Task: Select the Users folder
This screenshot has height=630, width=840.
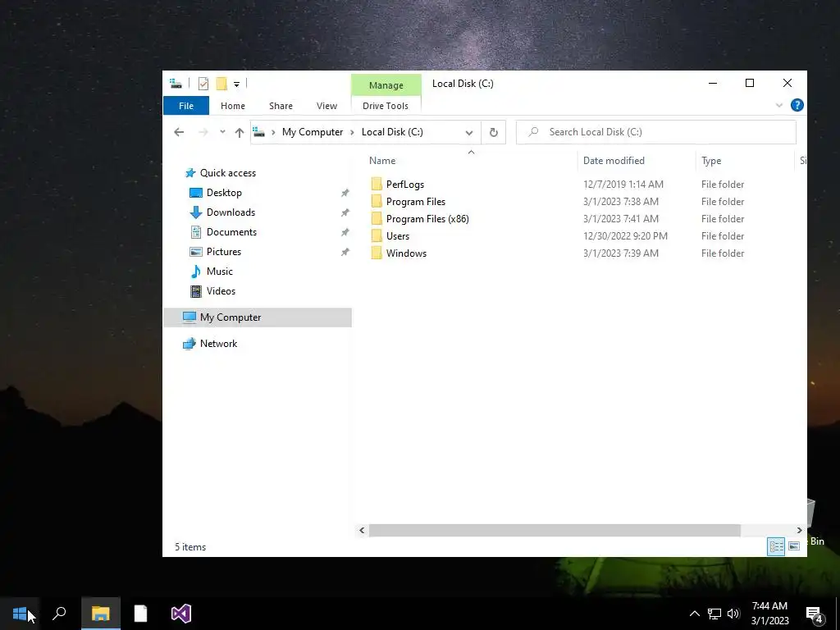Action: [x=398, y=235]
